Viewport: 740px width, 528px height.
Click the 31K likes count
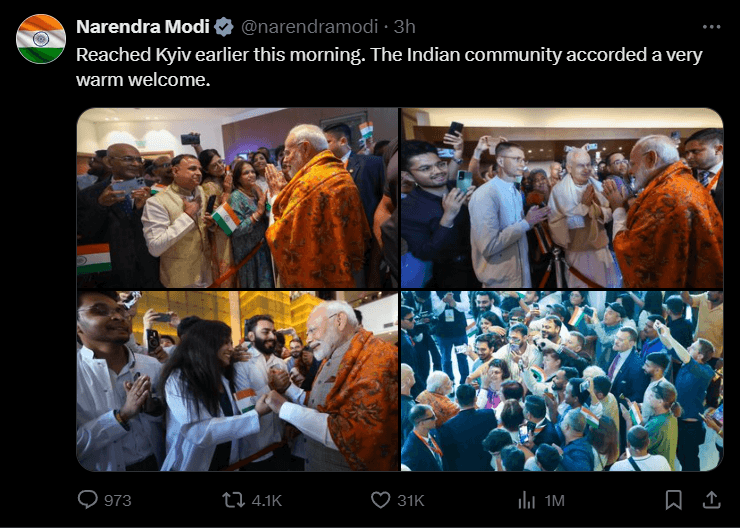[x=411, y=500]
